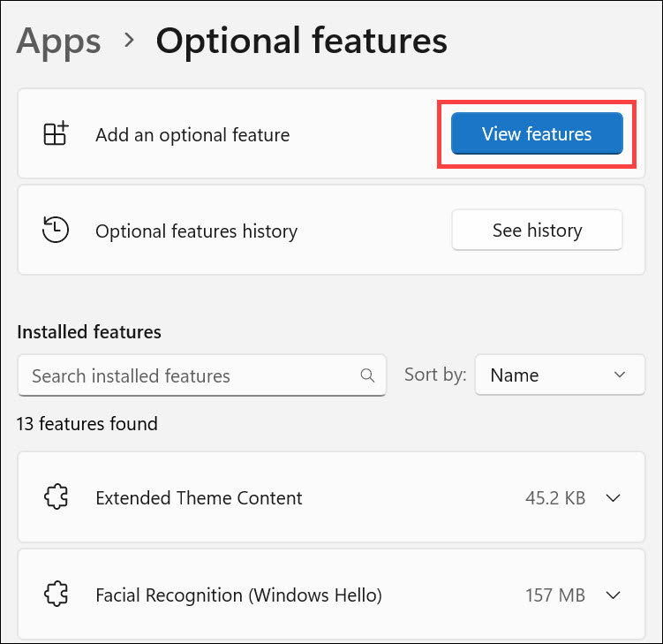Click the Extended Theme Content puzzle icon
Screen dimensions: 663x644
coord(56,497)
